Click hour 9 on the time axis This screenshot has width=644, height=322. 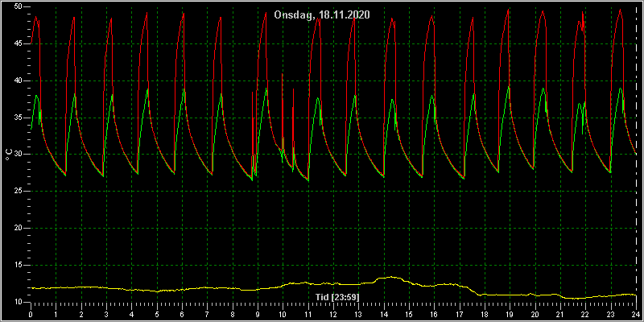[x=258, y=314]
